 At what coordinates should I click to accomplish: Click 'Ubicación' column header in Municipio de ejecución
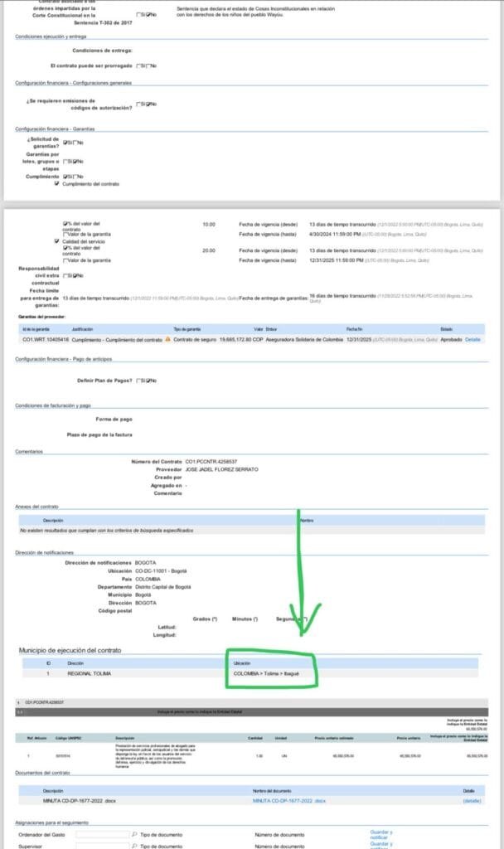(x=241, y=663)
